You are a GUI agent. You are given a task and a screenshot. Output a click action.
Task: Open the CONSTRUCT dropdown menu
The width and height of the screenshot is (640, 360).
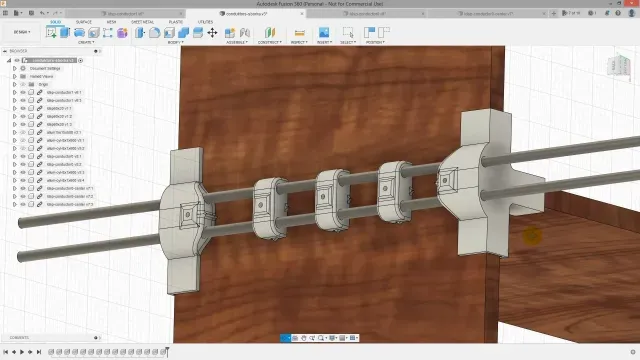click(x=270, y=42)
